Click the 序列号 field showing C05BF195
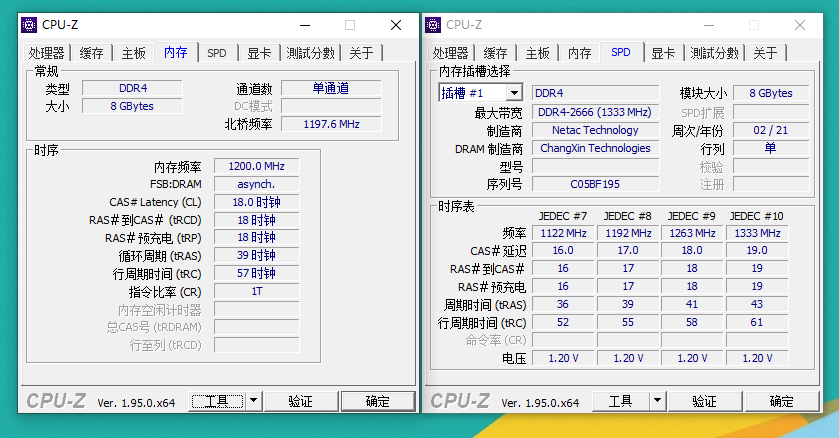This screenshot has height=438, width=839. 595,184
